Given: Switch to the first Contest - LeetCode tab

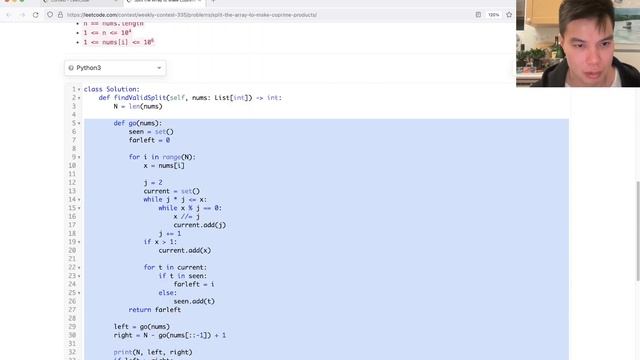Looking at the screenshot, I should pos(80,1).
